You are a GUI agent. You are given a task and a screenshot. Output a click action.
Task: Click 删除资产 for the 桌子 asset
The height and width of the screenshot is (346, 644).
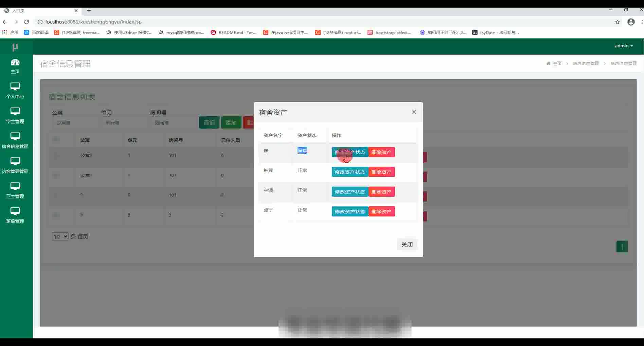[x=381, y=211]
